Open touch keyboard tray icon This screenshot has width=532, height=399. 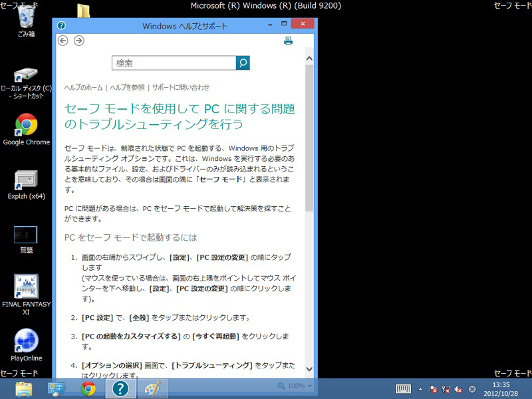click(404, 389)
